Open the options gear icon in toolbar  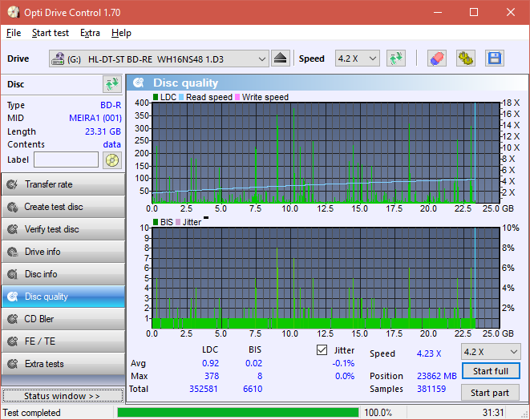click(465, 59)
